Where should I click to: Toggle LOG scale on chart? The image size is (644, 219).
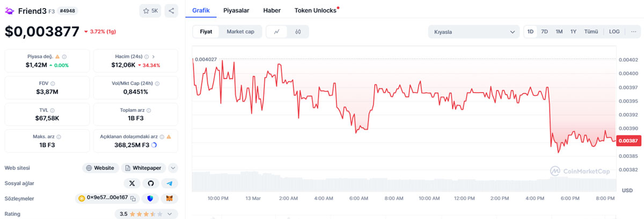click(x=614, y=32)
